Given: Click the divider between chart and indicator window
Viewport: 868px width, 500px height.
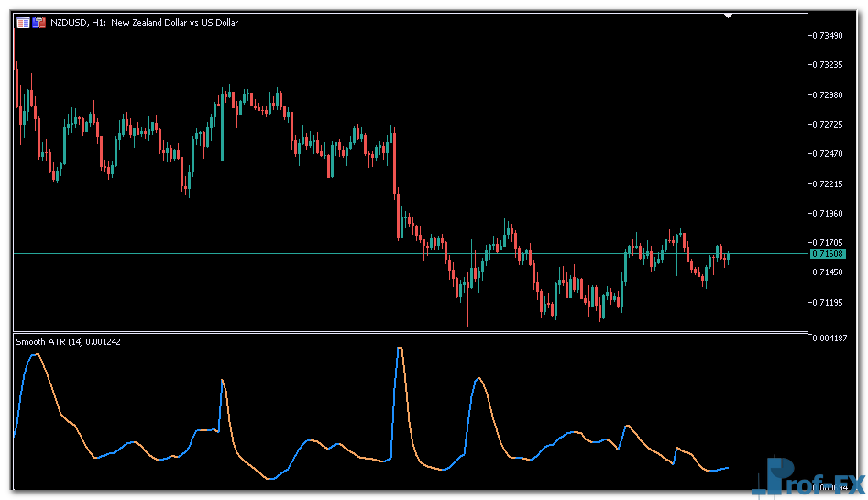Looking at the screenshot, I should [411, 332].
